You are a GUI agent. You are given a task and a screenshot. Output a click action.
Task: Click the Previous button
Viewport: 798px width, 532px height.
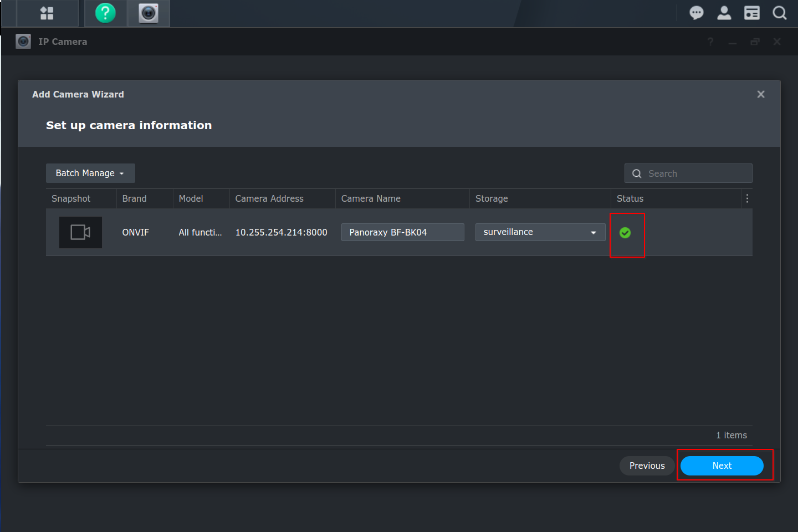(647, 465)
